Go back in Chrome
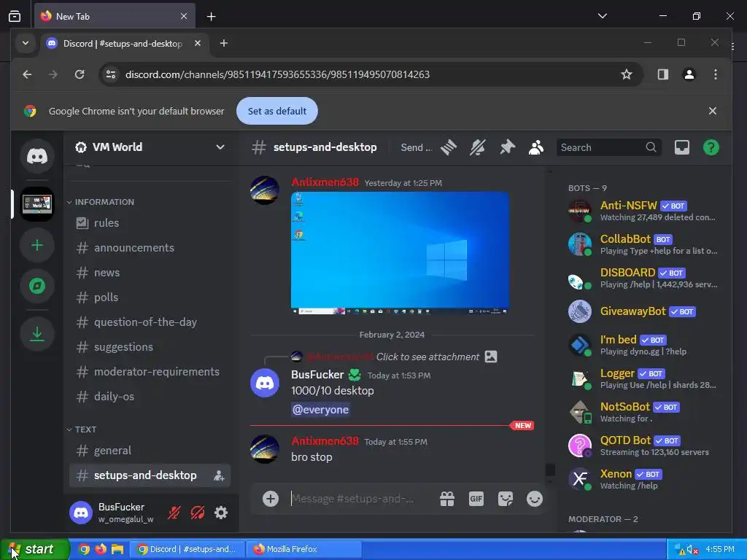This screenshot has height=560, width=747. (27, 74)
